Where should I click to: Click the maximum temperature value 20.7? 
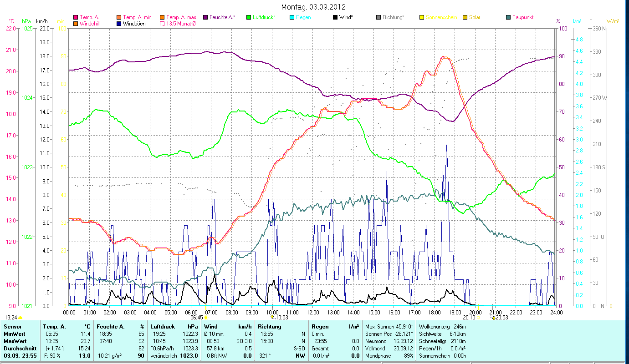(86, 341)
